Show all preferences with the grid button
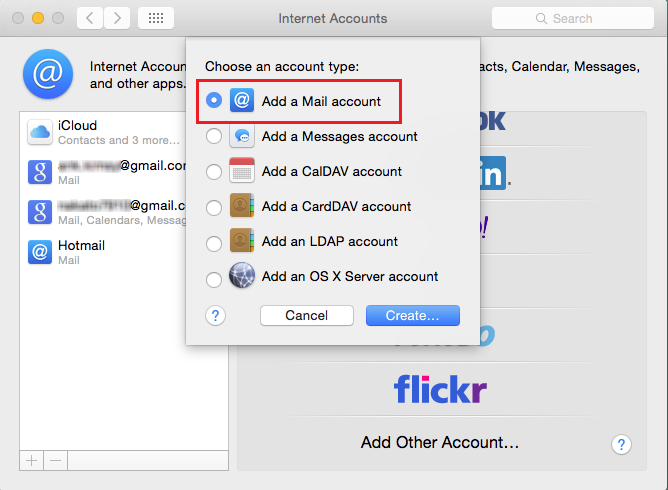Image resolution: width=668 pixels, height=490 pixels. tap(156, 18)
